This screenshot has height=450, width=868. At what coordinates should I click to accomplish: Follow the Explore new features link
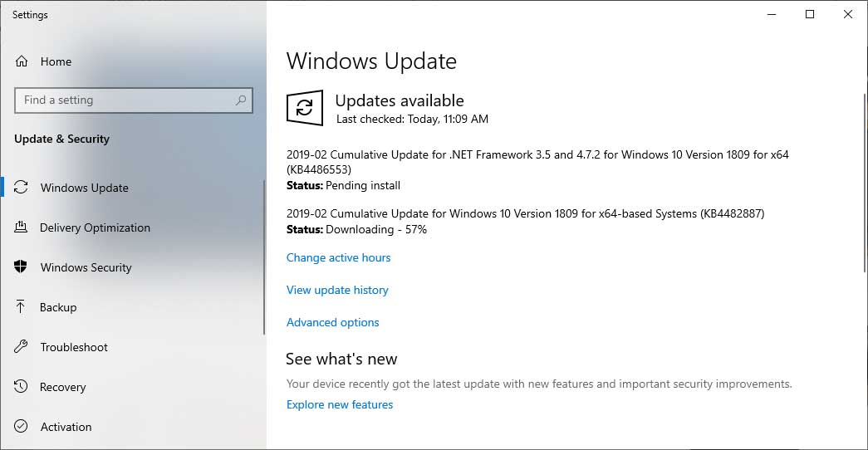tap(340, 404)
